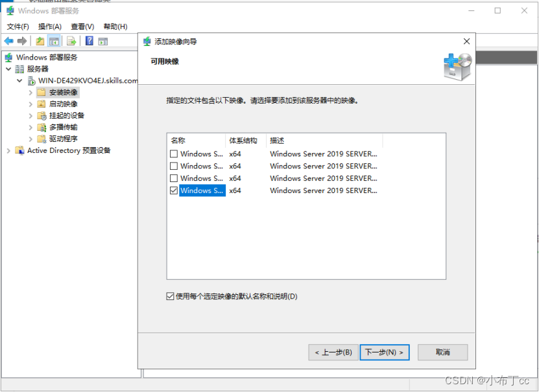Click the 启动映像 folder icon
Image resolution: width=539 pixels, height=392 pixels.
click(42, 104)
